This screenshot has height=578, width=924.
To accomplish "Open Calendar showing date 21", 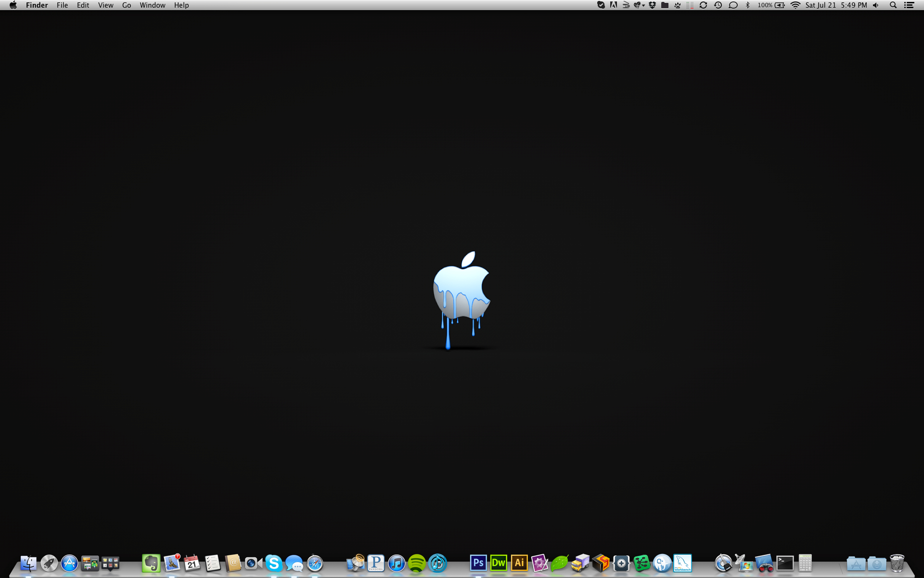I will click(x=192, y=563).
